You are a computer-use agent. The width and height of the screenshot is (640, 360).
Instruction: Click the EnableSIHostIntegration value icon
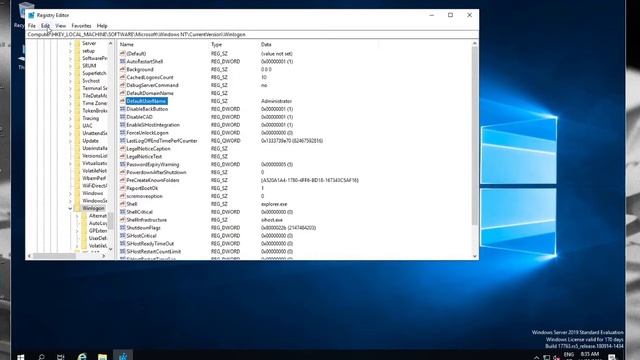122,125
